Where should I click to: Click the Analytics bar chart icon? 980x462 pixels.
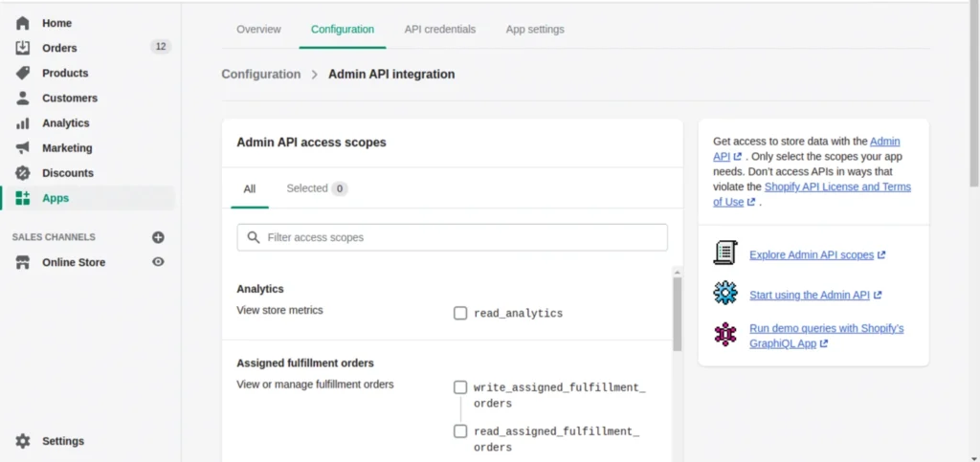23,123
